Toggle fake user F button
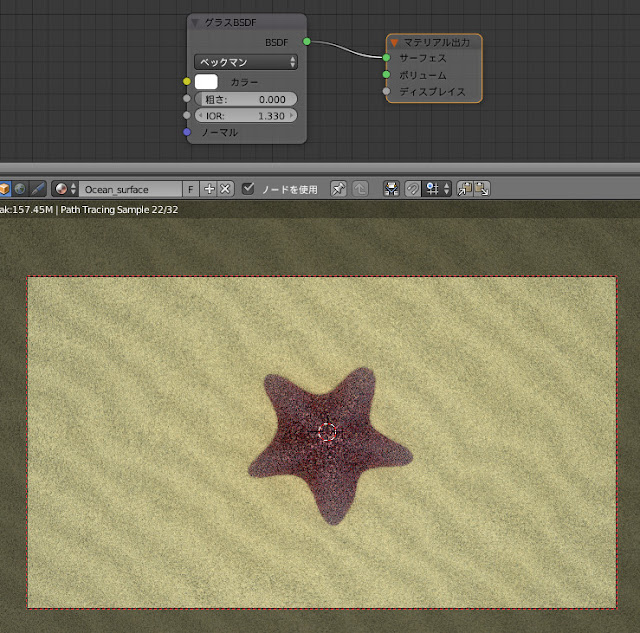 [191, 189]
